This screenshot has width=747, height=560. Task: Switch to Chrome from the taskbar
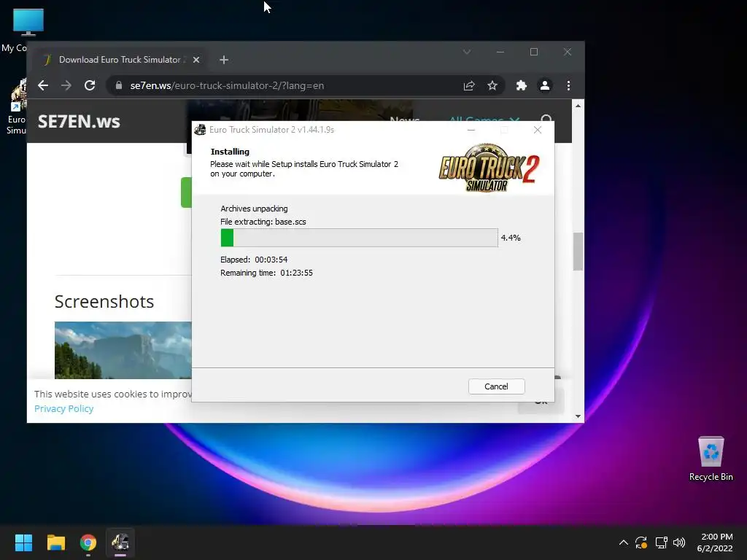pos(88,542)
